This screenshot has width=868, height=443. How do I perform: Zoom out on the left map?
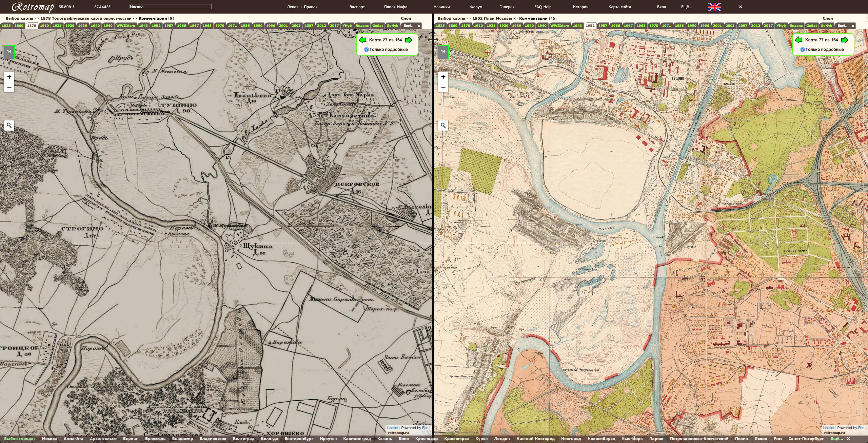pyautogui.click(x=9, y=87)
